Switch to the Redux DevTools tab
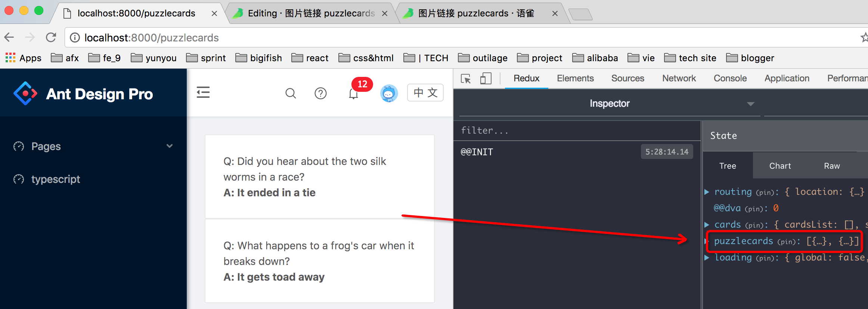This screenshot has width=868, height=309. point(526,78)
